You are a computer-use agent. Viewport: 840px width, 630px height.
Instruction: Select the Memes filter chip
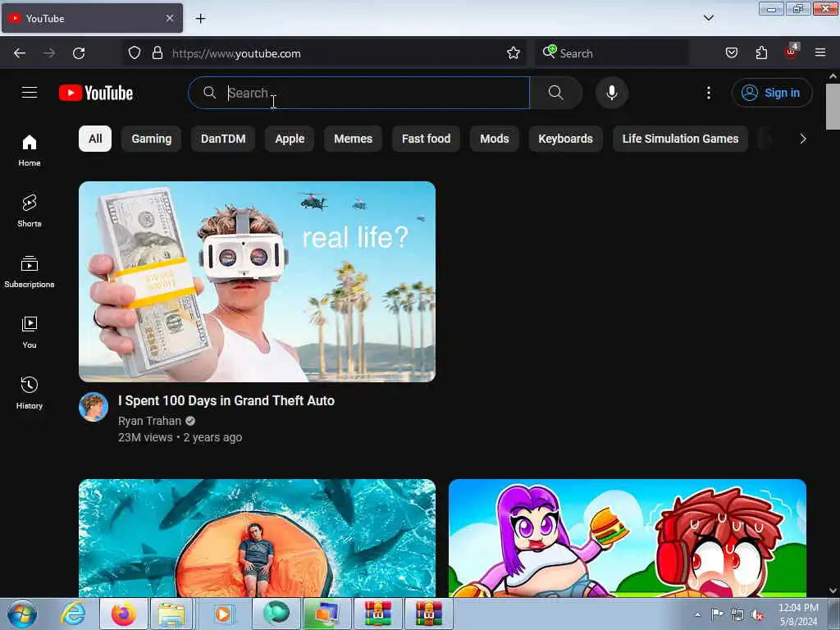[x=353, y=139]
